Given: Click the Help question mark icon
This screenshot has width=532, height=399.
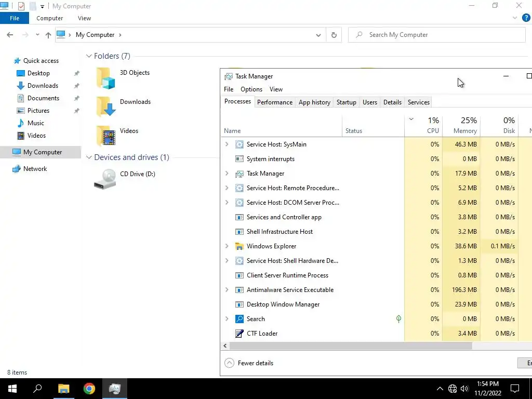Looking at the screenshot, I should (x=526, y=18).
